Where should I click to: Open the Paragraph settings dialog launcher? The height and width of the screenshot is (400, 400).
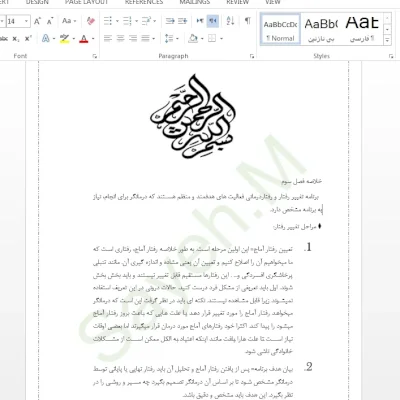pos(252,56)
